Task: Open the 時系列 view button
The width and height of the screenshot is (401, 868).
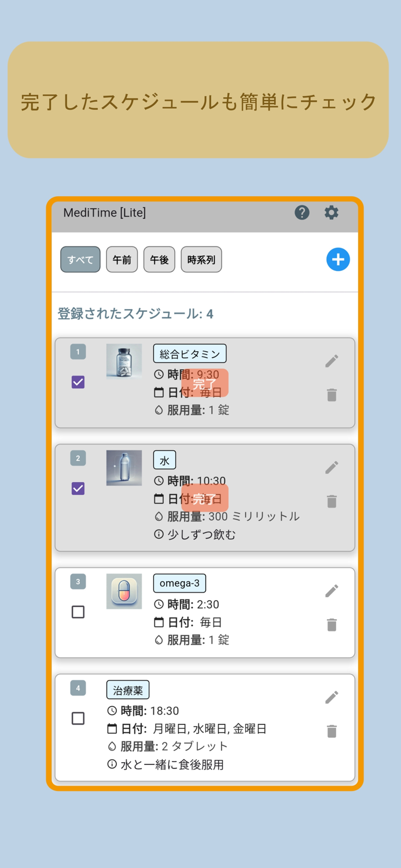Action: 201,259
